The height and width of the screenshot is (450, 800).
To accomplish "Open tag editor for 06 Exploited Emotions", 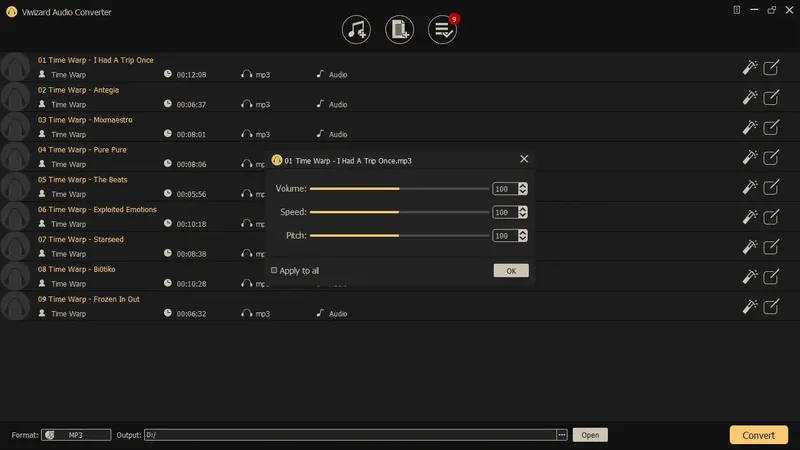I will 771,216.
